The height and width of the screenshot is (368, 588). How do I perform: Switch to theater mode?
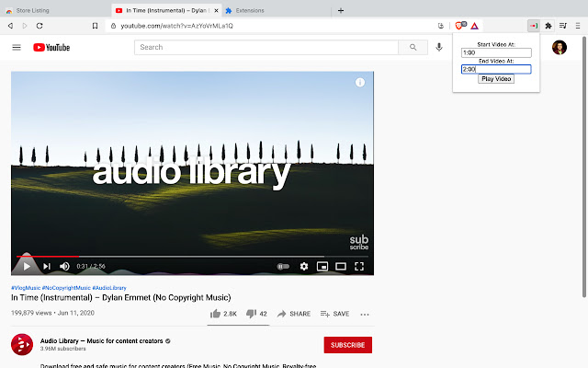coord(341,266)
